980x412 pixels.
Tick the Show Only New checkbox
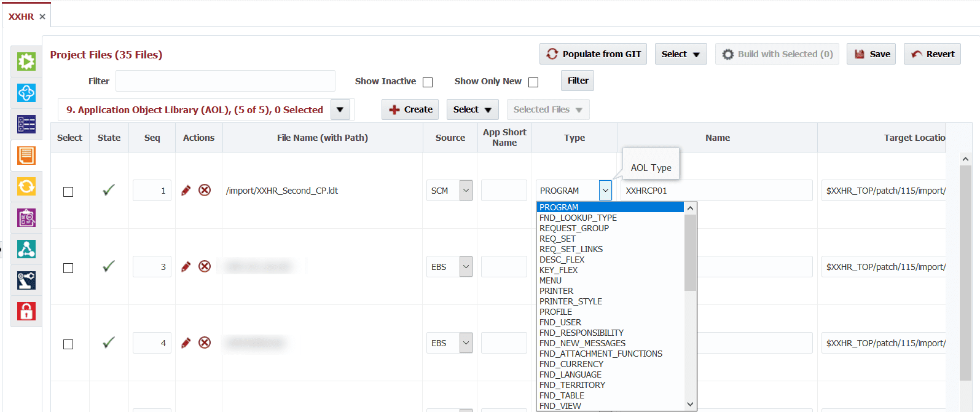click(x=533, y=82)
